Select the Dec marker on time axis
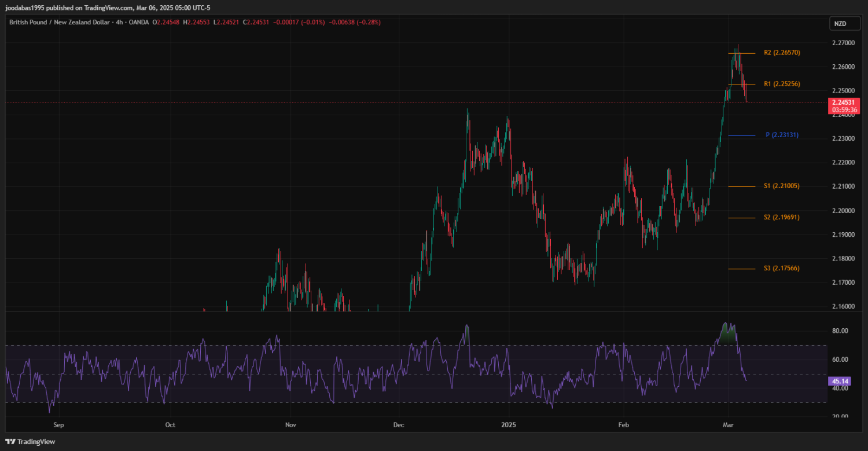This screenshot has width=868, height=451. pos(399,424)
